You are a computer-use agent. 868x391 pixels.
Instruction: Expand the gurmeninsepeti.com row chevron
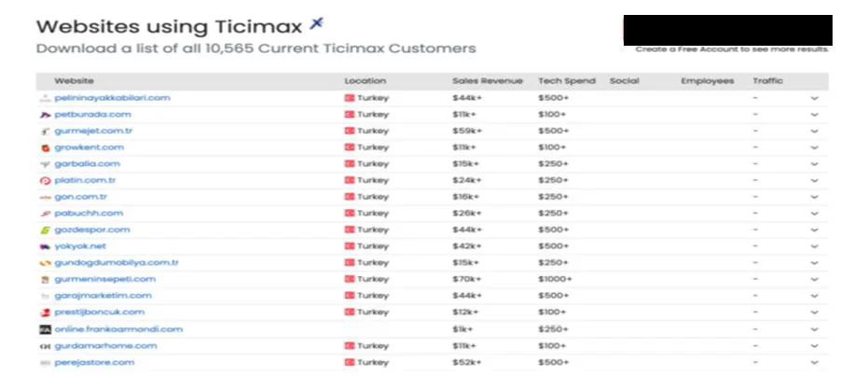814,280
